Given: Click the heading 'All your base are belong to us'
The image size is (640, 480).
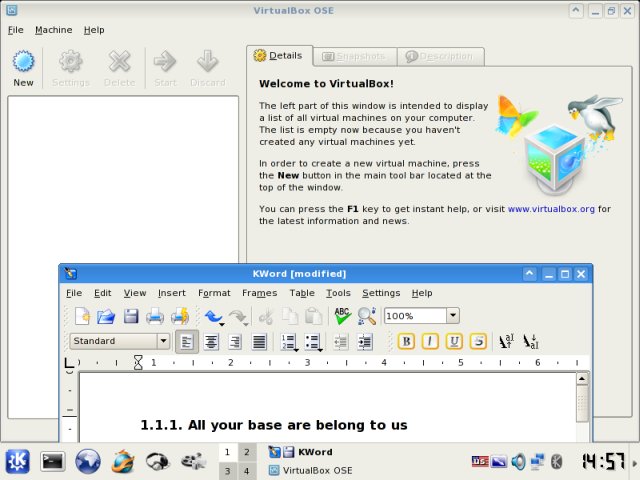Looking at the screenshot, I should click(298, 425).
